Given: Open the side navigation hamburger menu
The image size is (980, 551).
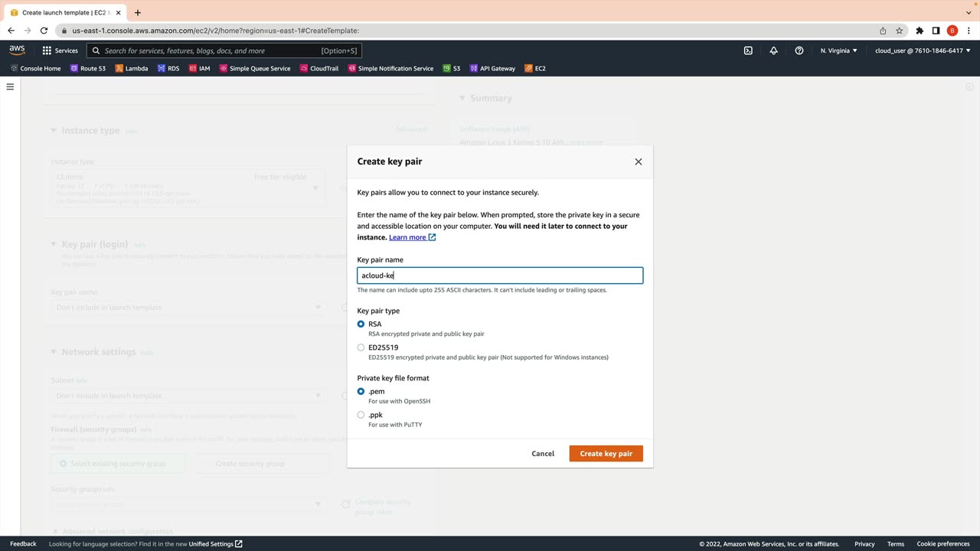Looking at the screenshot, I should click(10, 86).
